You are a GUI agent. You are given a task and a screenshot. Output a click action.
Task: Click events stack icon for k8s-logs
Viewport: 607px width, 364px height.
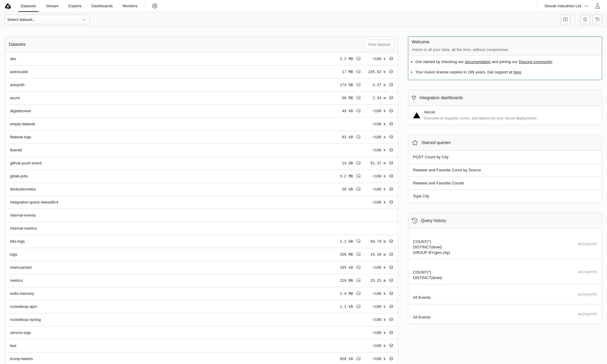tap(391, 241)
